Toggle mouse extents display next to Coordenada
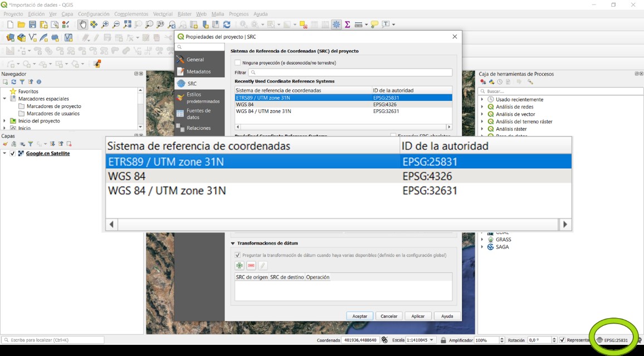The image size is (644, 356). tap(384, 340)
